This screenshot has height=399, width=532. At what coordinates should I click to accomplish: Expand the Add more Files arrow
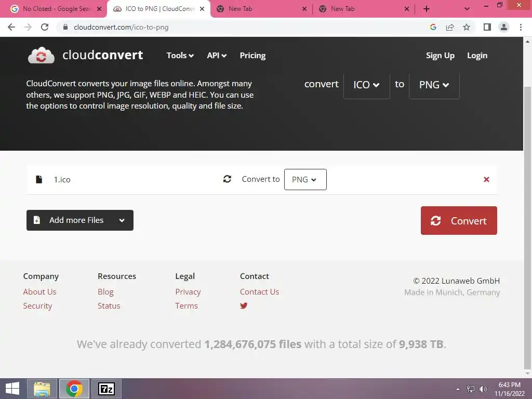(122, 220)
